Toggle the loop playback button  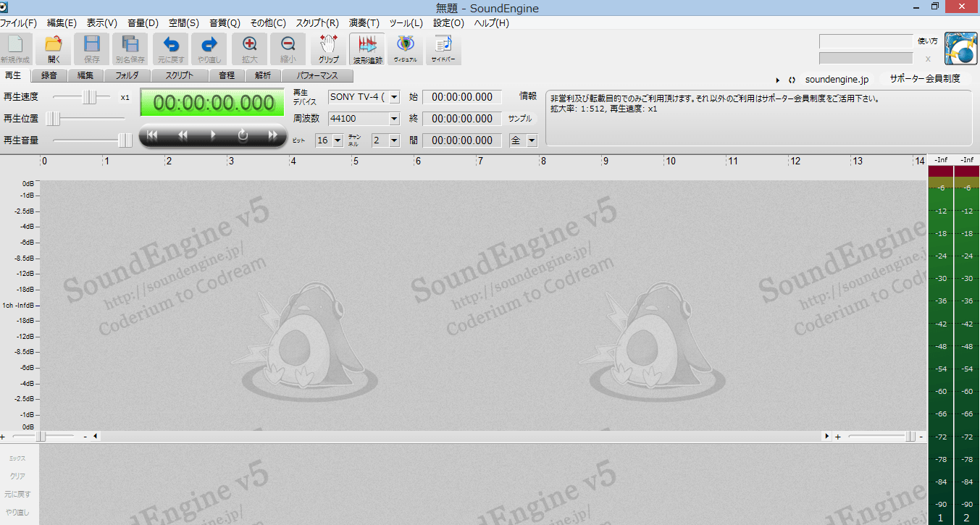pyautogui.click(x=243, y=135)
